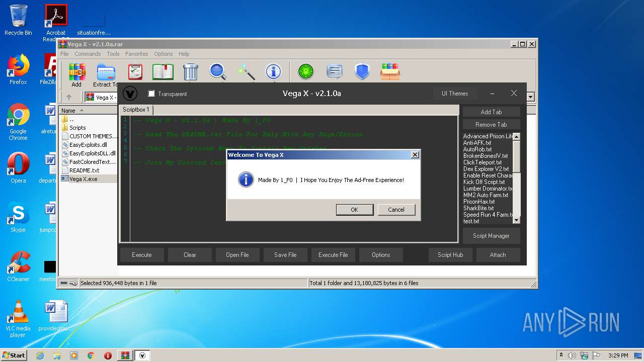Select README.txt in WinRAR file list

click(84, 170)
